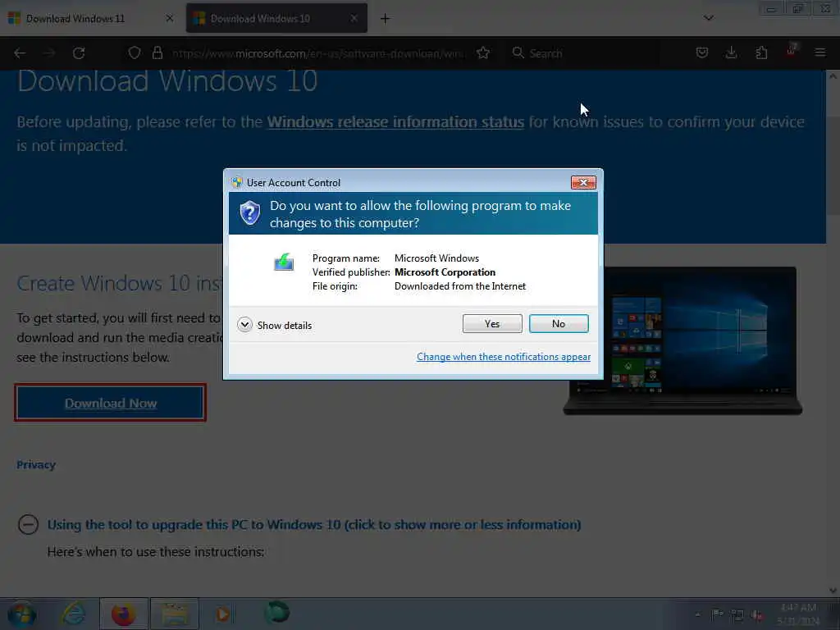Bookmark this page with the star icon
Image resolution: width=840 pixels, height=630 pixels.
click(x=482, y=53)
